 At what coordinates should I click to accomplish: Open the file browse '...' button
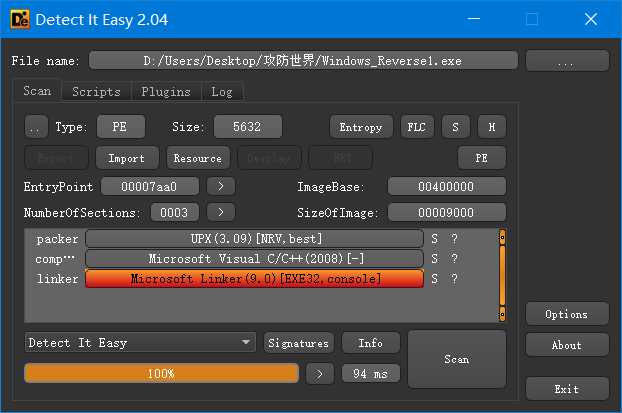coord(567,61)
